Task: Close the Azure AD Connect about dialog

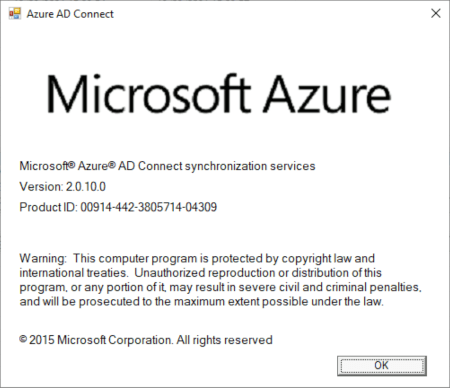Action: 436,13
